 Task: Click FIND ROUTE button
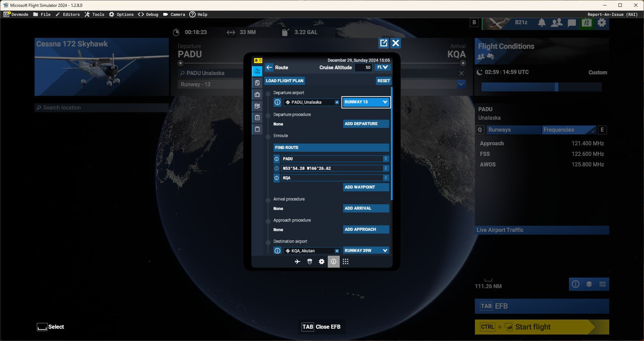point(331,148)
